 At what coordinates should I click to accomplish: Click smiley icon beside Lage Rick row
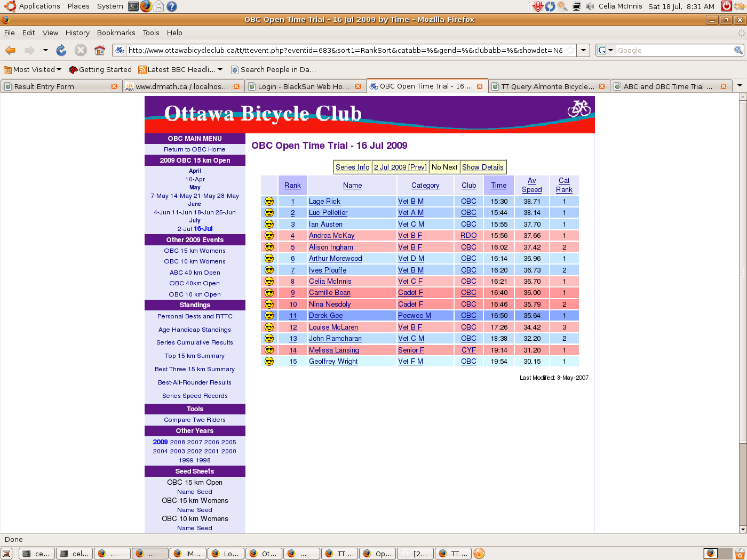click(x=269, y=202)
